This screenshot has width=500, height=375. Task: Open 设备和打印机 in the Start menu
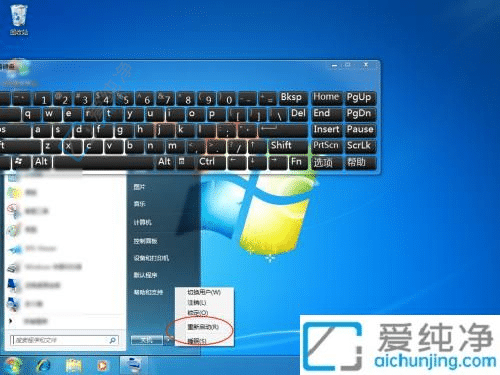coord(151,258)
